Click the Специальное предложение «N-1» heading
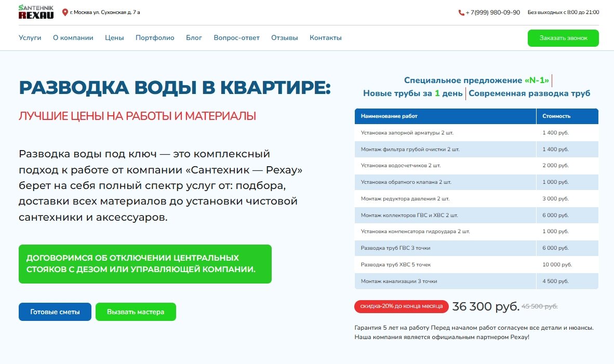 tap(476, 80)
